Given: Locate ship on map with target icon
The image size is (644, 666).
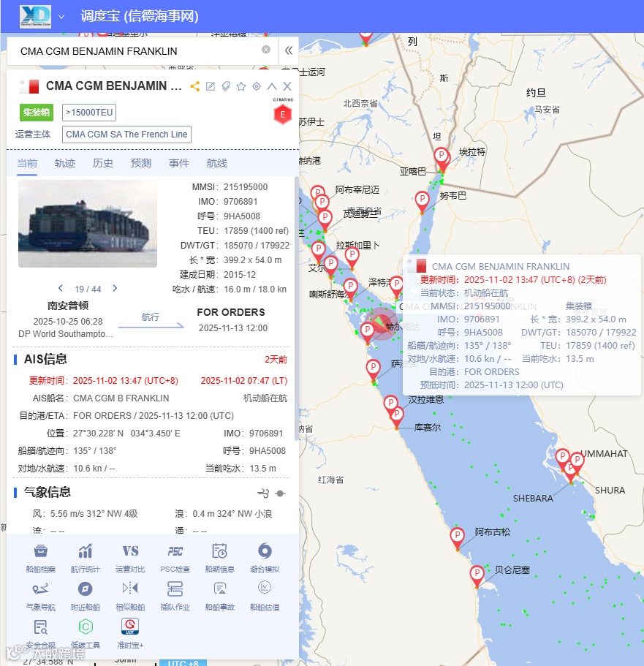Looking at the screenshot, I should click(257, 86).
